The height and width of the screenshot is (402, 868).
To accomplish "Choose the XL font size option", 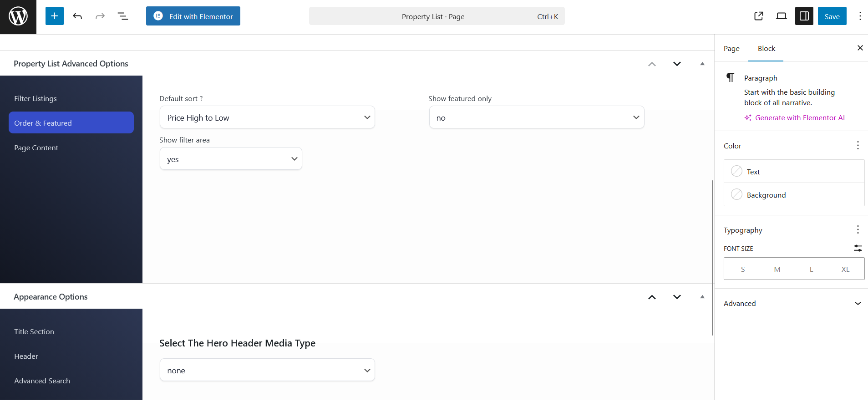I will (845, 269).
